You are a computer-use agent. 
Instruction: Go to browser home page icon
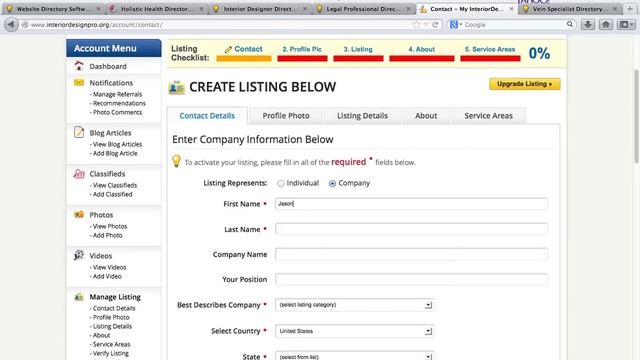coord(606,24)
